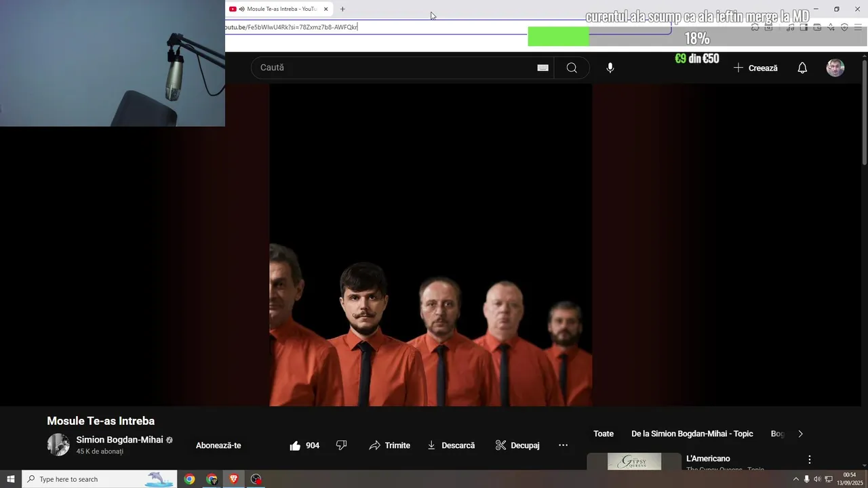
Task: Subscribe with Abonează-te button
Action: coord(218,445)
